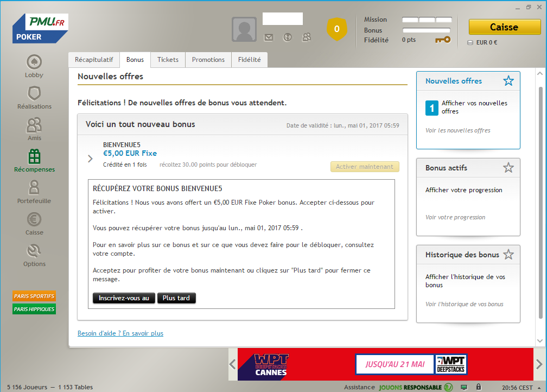Image resolution: width=547 pixels, height=392 pixels.
Task: Open Options wrench icon
Action: [34, 252]
